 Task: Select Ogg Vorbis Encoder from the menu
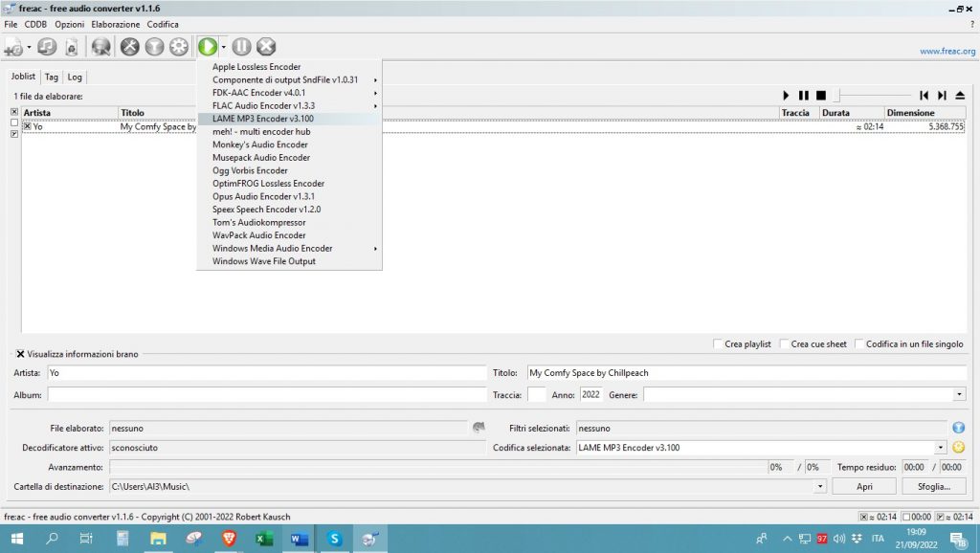tap(249, 170)
